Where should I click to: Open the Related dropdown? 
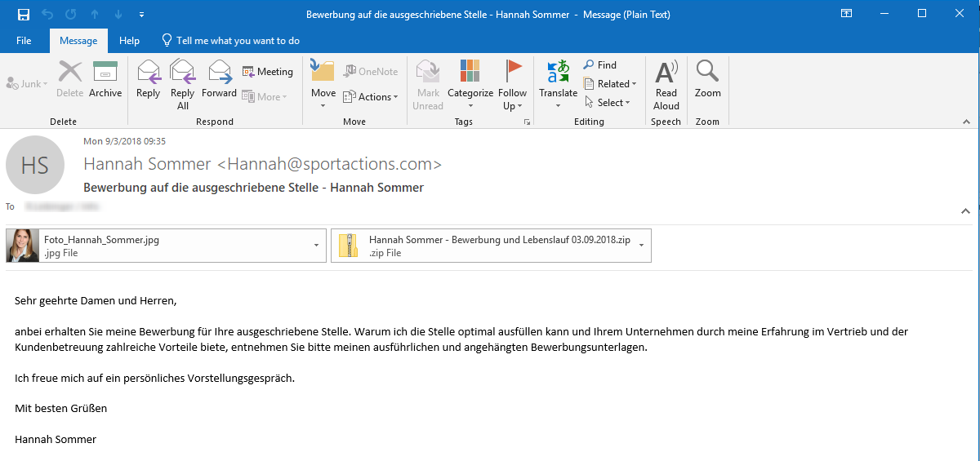tap(610, 84)
